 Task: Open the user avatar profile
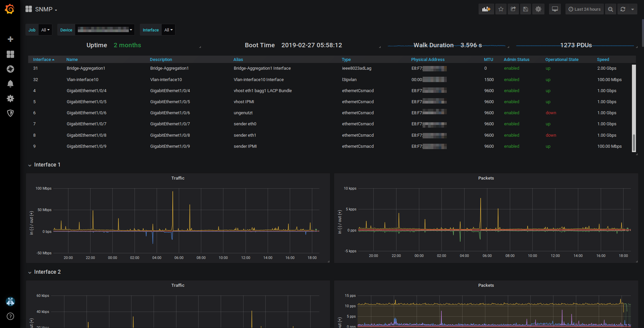pyautogui.click(x=10, y=302)
